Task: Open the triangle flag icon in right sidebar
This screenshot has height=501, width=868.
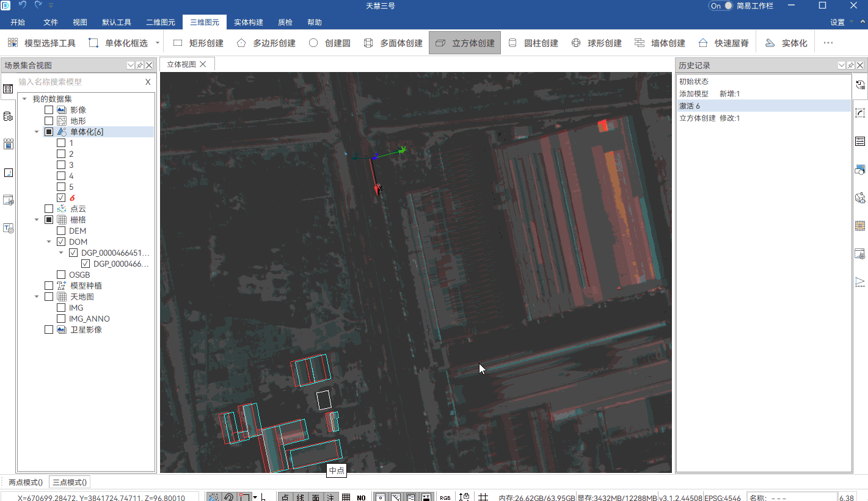Action: point(860,282)
